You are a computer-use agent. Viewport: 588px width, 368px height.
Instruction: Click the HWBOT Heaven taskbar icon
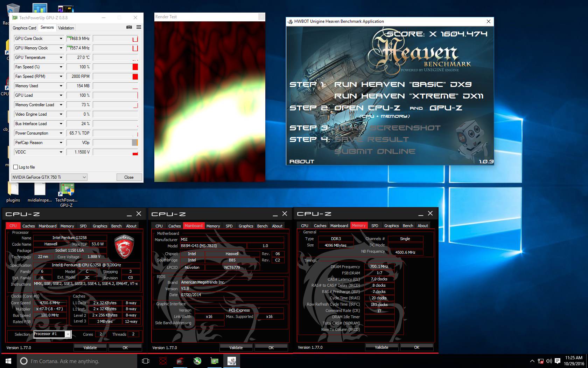point(232,361)
